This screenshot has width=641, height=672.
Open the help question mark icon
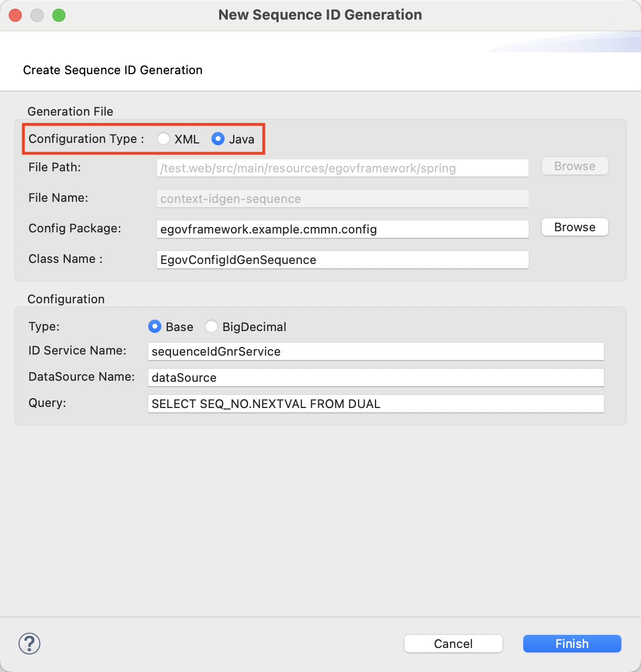[29, 644]
